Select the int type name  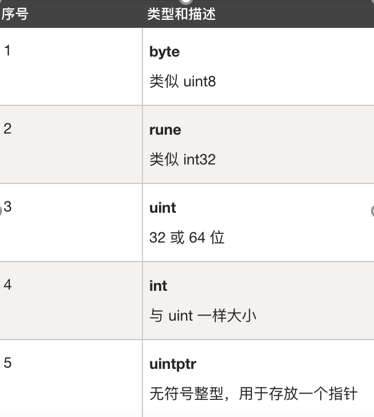tap(158, 286)
